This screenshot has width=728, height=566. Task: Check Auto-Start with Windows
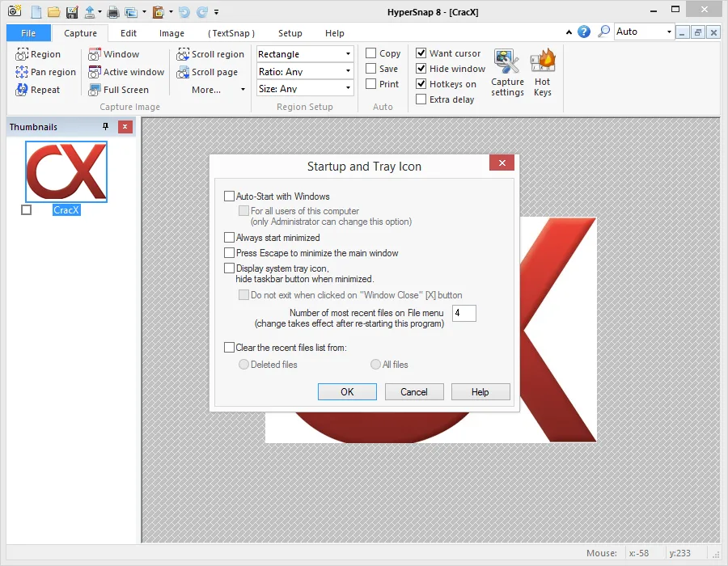pos(229,196)
